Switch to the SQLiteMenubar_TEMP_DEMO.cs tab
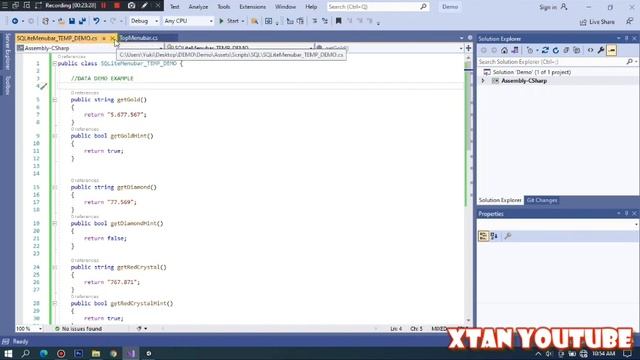Screen dimensions: 640x360 click(x=57, y=38)
